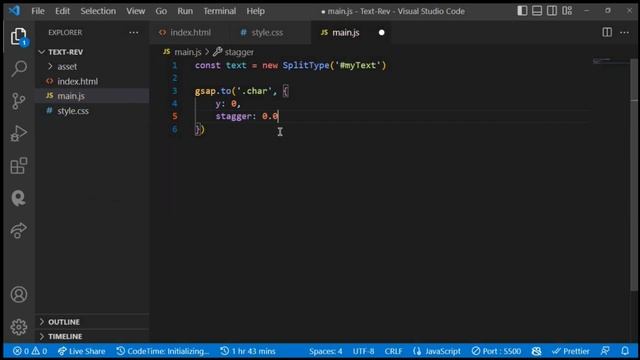Open Customize Layout icon
Image resolution: width=640 pixels, height=360 pixels.
(x=567, y=11)
